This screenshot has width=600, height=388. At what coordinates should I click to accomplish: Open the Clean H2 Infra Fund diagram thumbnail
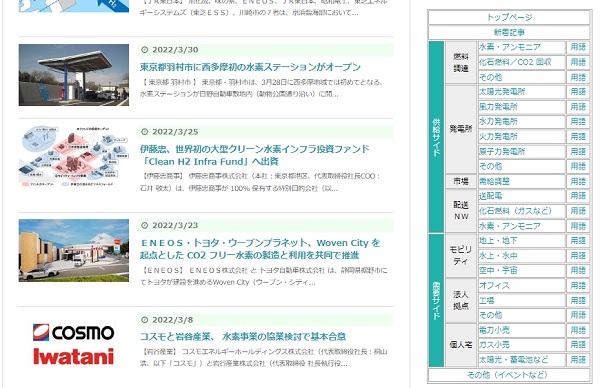(73, 157)
